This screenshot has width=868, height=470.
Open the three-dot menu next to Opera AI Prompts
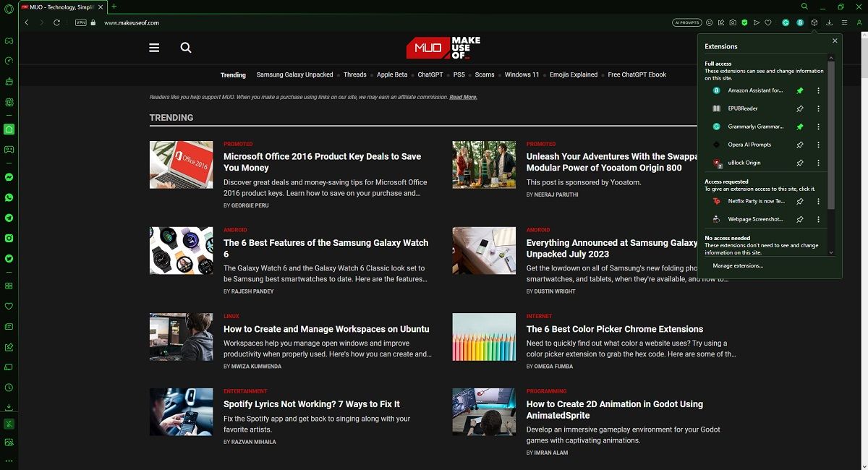tap(819, 145)
